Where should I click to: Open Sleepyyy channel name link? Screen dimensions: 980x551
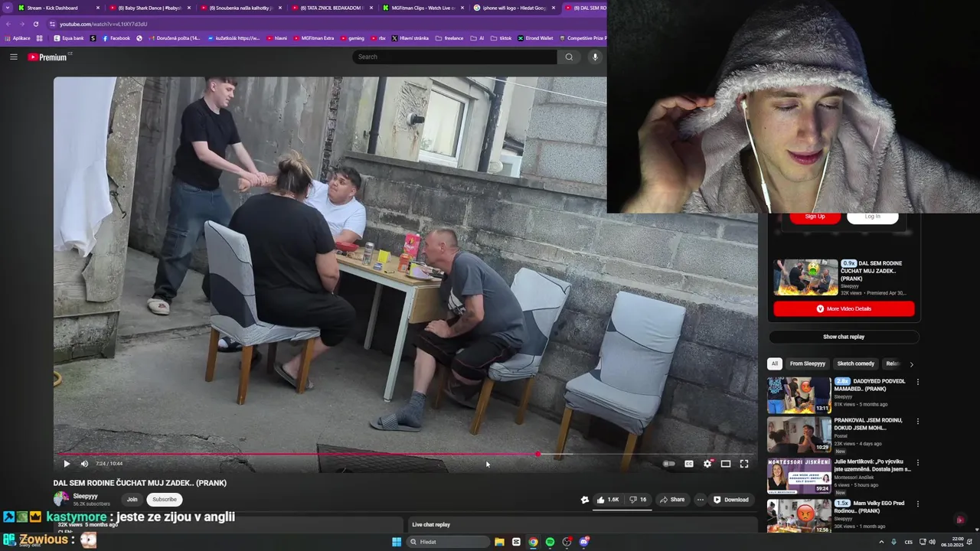85,496
